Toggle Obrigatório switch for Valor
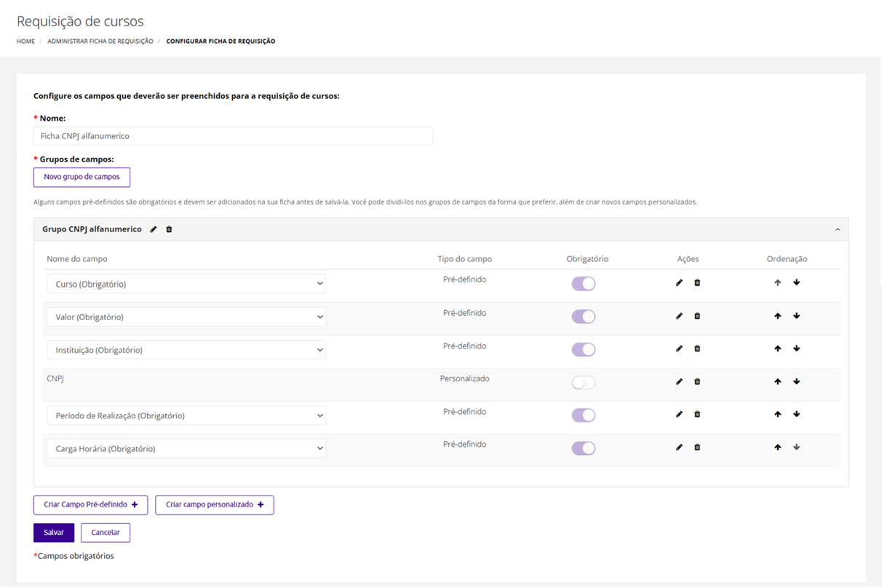 point(584,317)
